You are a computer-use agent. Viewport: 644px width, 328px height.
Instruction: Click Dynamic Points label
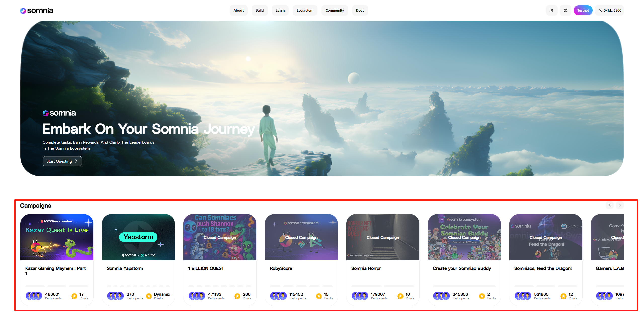pos(162,296)
